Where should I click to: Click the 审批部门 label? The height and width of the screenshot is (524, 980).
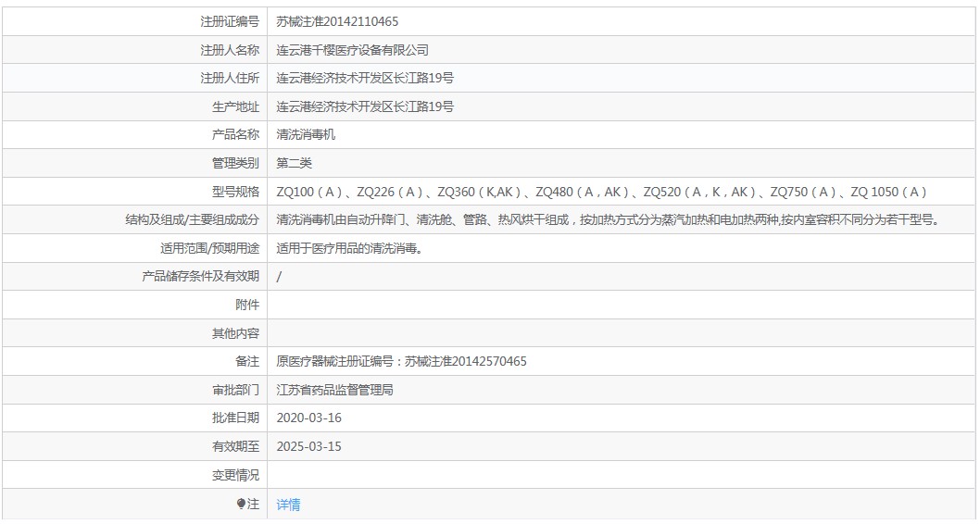pos(235,390)
